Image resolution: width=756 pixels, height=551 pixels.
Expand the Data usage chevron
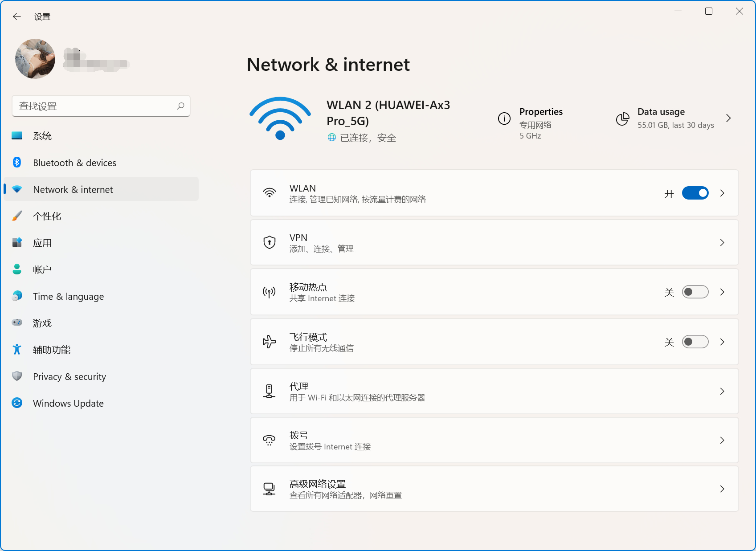coord(728,118)
